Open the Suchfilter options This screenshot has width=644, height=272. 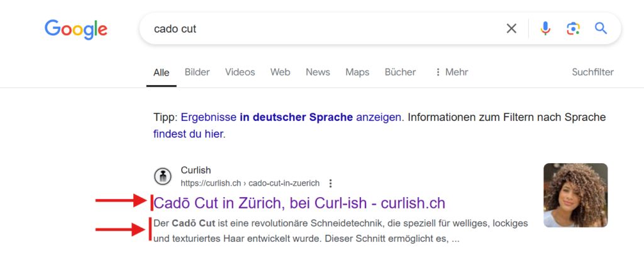(x=592, y=72)
